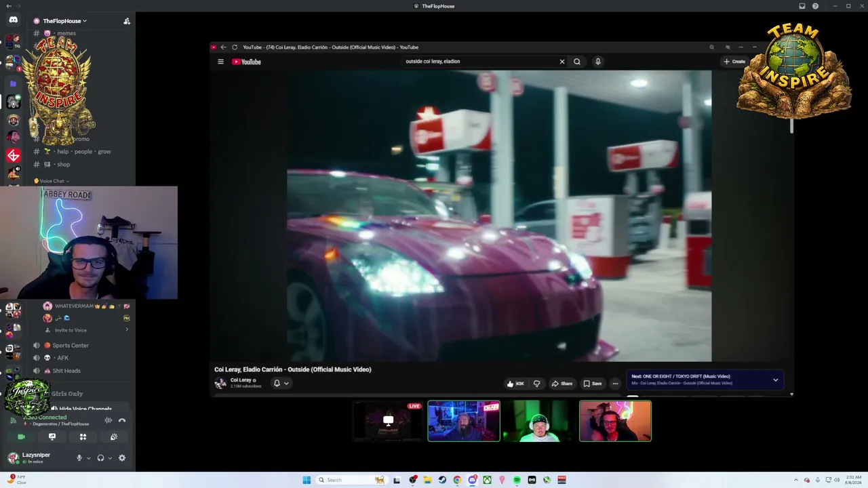Open the help people grow channel
The image size is (868, 488).
pyautogui.click(x=84, y=152)
